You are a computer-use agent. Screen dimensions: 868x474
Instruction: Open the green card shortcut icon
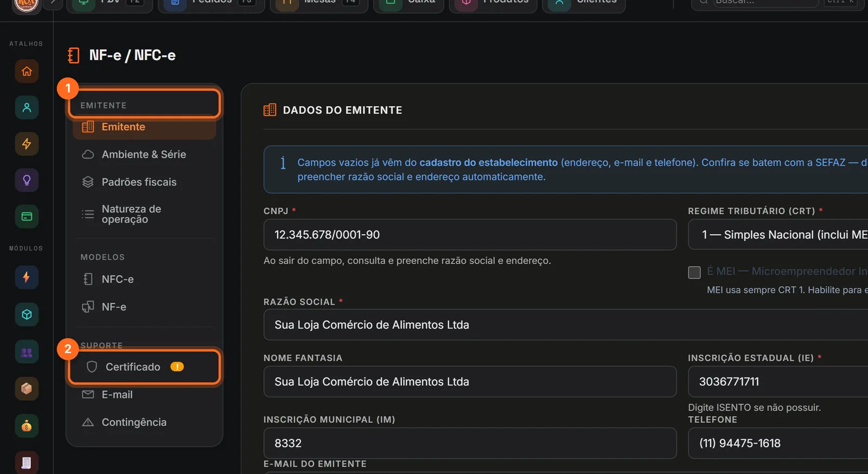tap(27, 217)
